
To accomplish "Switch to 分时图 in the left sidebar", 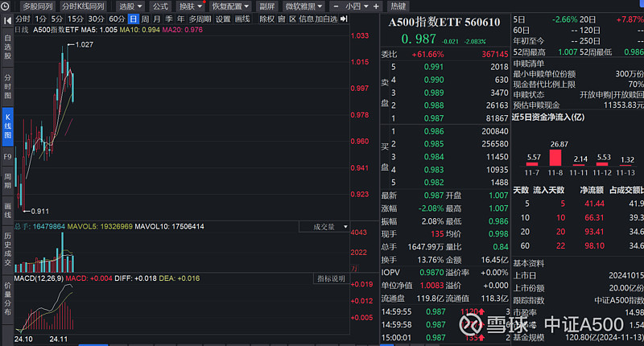I will 7,86.
